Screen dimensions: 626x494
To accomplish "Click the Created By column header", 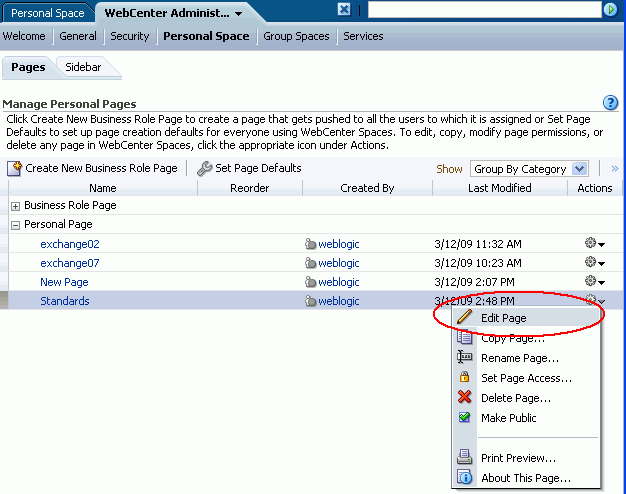I will 367,188.
